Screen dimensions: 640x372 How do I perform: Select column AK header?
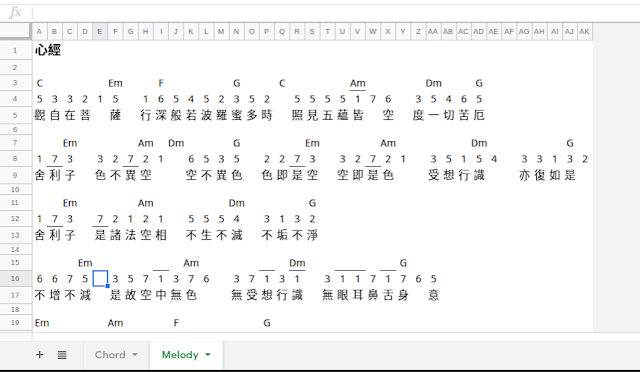pyautogui.click(x=584, y=31)
